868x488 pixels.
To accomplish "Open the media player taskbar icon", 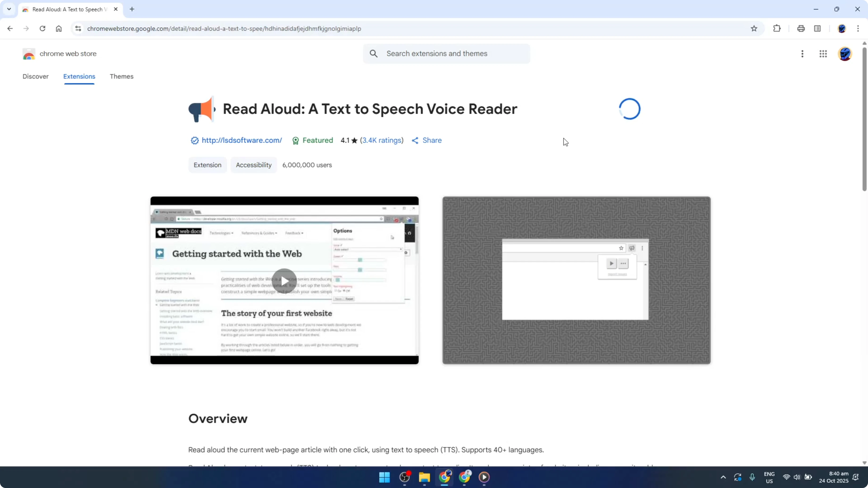I will pos(484,477).
